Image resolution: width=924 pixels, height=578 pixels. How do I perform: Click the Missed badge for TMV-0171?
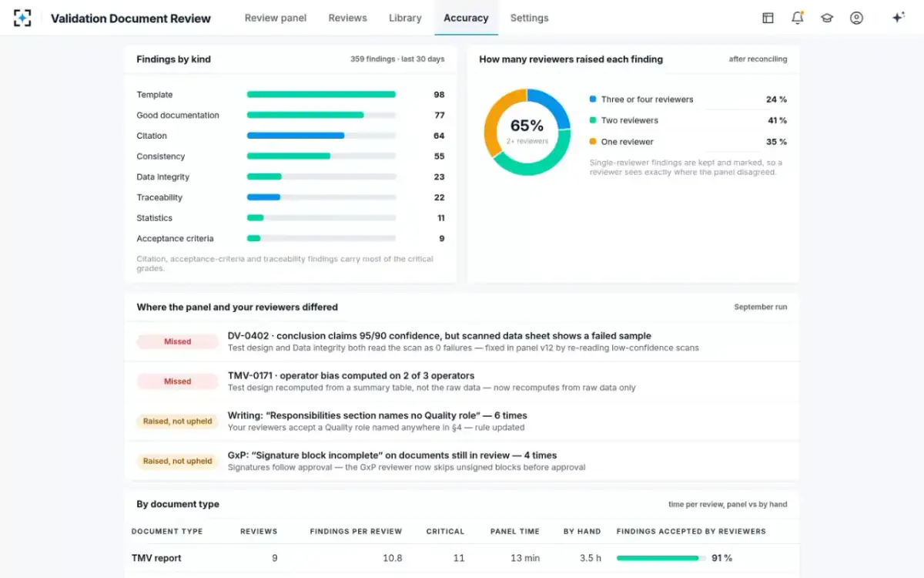(x=177, y=381)
